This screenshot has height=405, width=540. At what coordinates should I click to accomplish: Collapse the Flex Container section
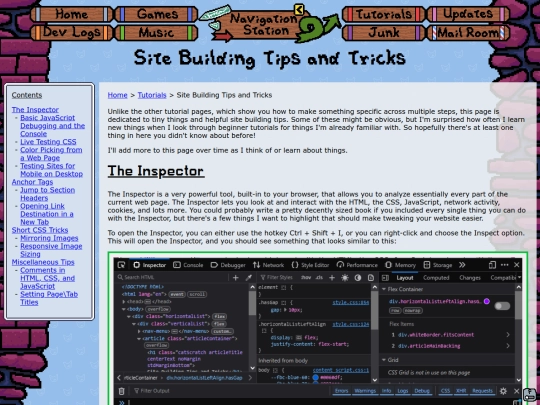384,289
